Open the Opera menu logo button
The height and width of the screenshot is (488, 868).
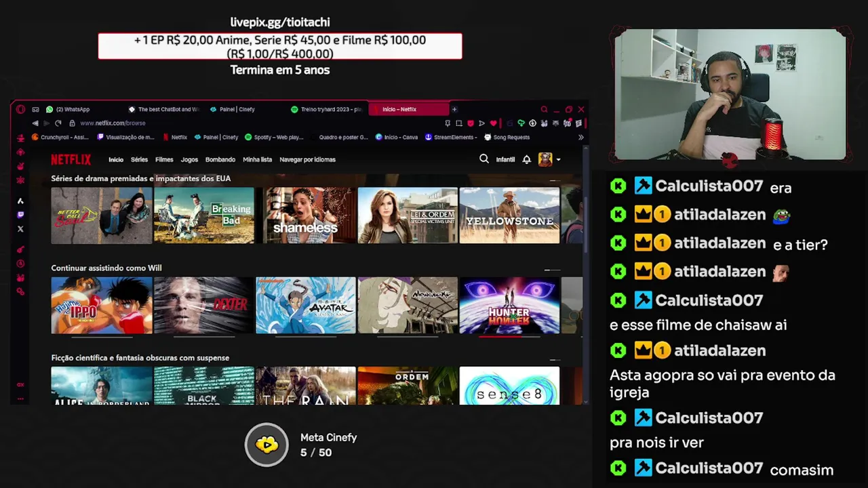point(20,109)
